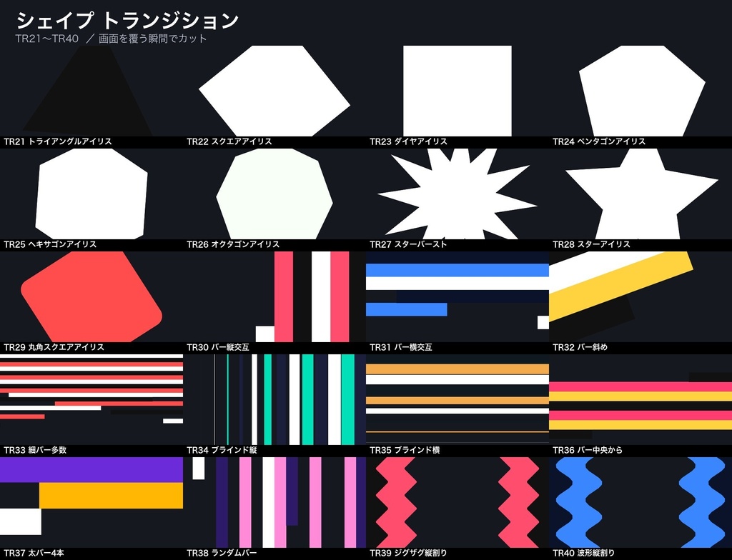The width and height of the screenshot is (732, 560).
Task: Select the TR21 triangle iris thumbnail
Action: coord(91,91)
